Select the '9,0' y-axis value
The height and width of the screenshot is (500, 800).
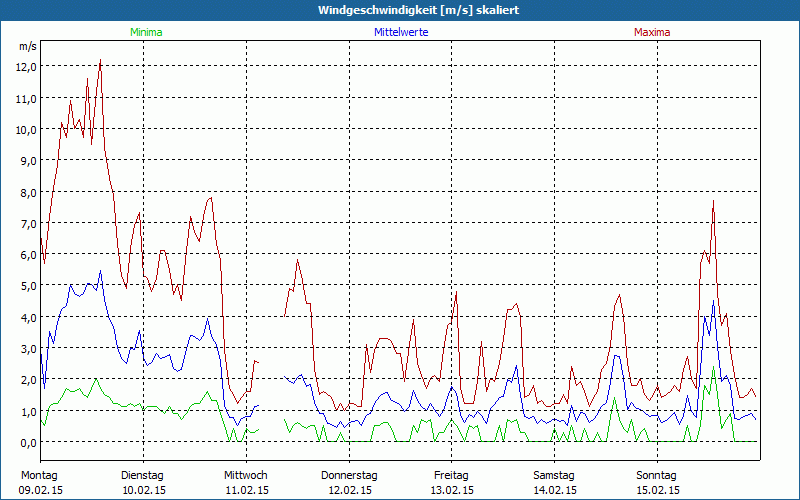29,161
